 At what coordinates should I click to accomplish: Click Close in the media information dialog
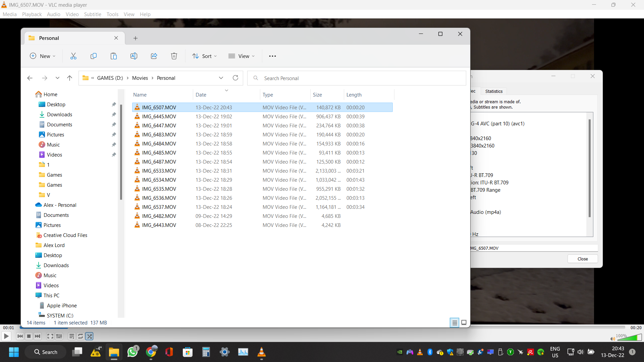tap(583, 259)
